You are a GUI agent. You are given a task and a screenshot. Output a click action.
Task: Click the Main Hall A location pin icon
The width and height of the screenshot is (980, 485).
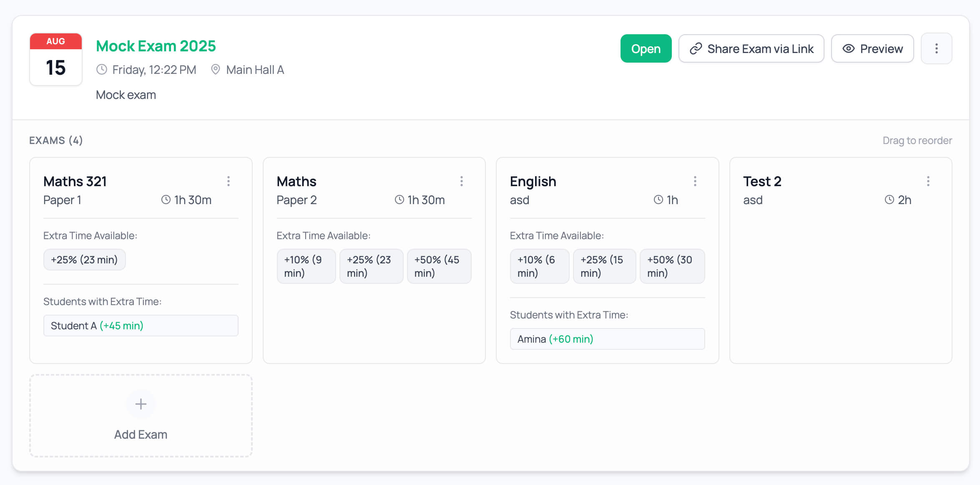click(x=215, y=69)
